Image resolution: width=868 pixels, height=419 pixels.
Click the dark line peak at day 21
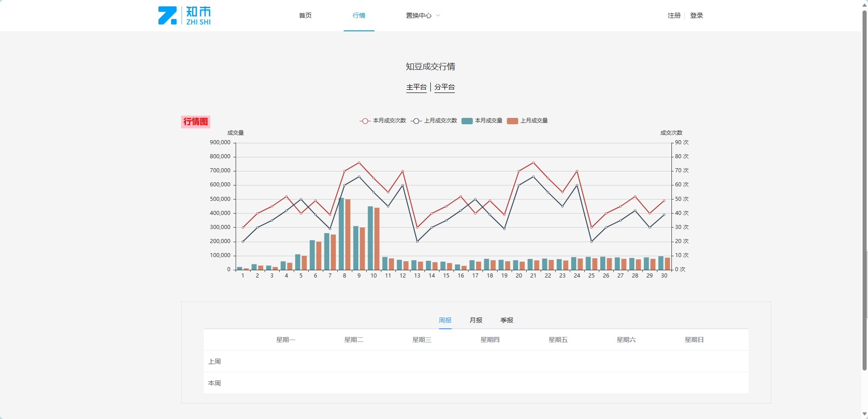[x=533, y=176]
